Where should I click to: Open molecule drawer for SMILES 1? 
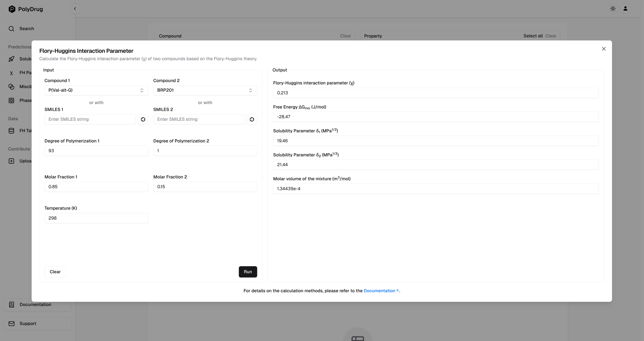(x=143, y=119)
